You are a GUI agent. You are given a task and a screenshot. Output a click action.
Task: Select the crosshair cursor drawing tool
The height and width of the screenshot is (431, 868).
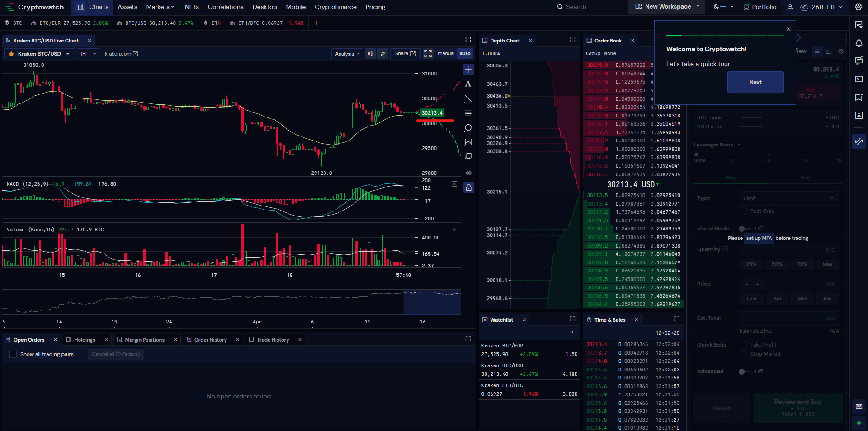point(468,70)
